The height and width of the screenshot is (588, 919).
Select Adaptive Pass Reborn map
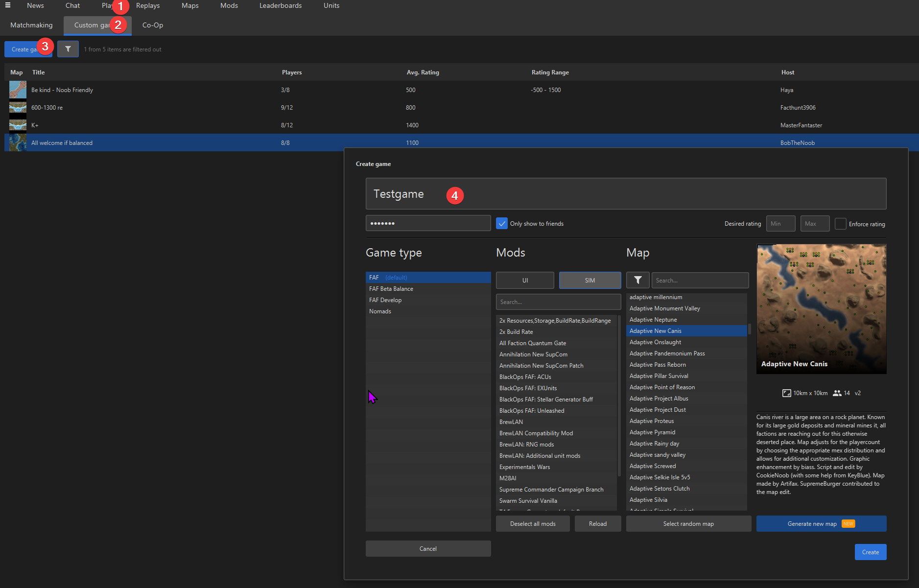(x=686, y=364)
